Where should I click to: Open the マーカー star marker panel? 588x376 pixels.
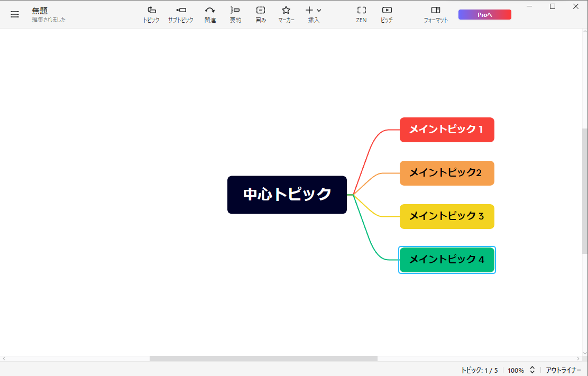click(286, 14)
